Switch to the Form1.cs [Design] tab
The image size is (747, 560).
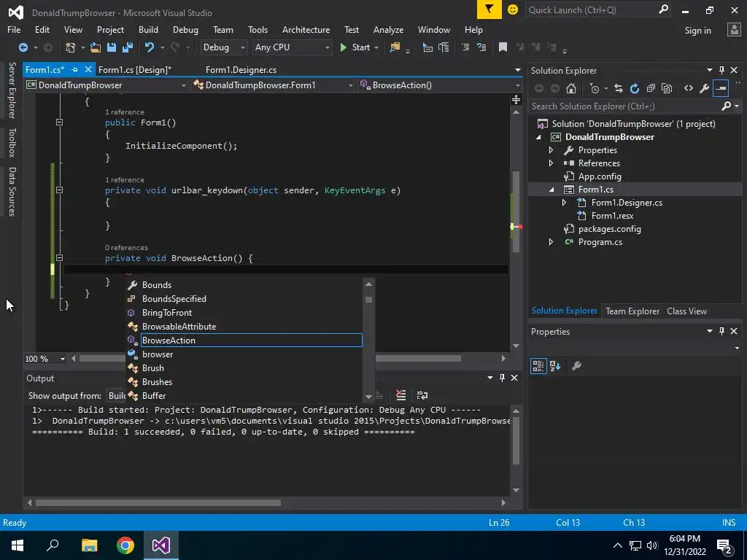tap(135, 69)
